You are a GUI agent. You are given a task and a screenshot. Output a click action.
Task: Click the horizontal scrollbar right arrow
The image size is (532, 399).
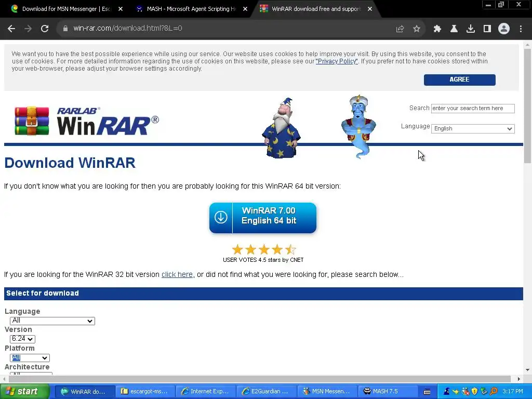coord(519,379)
